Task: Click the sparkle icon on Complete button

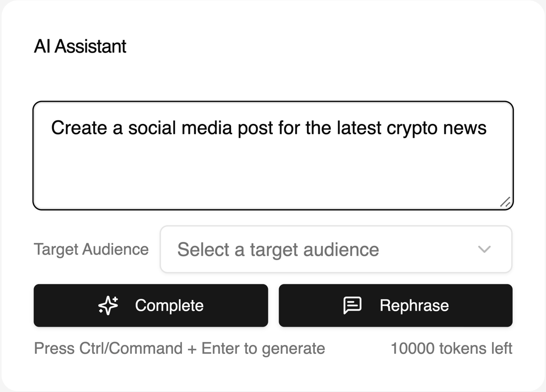Action: coord(108,305)
